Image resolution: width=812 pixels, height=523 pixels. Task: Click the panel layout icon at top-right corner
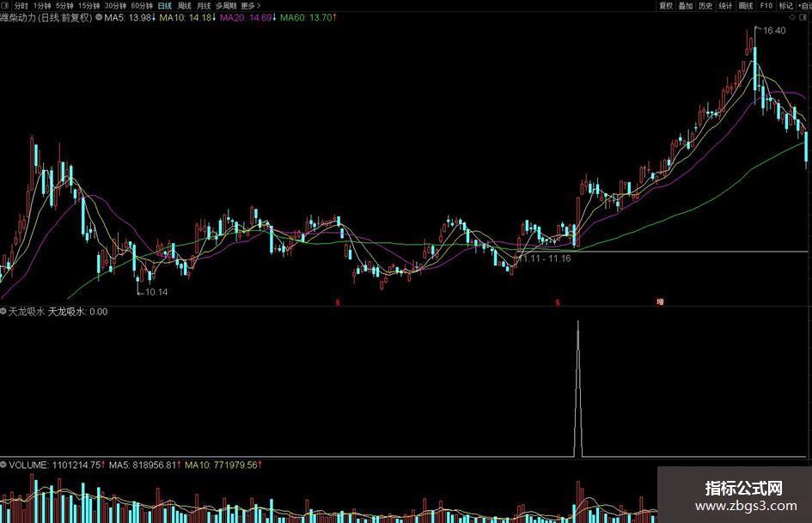tap(803, 18)
